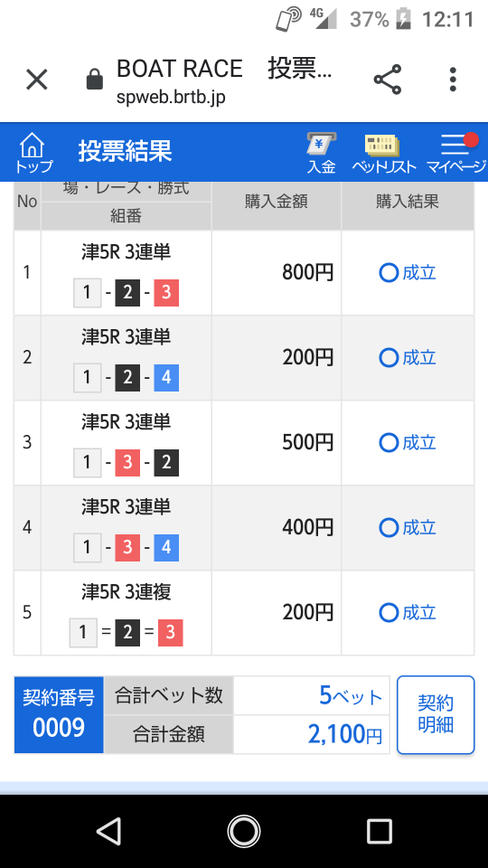Tap the spweb.brtb.jp address text
The image size is (488, 868).
pos(171,98)
